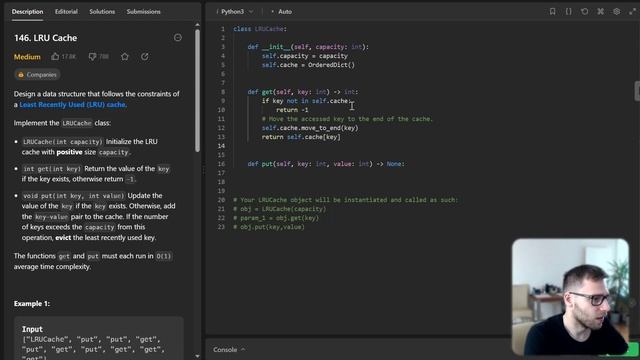Click the '# obj.put(key,value)' comment line
640x360 pixels.
269,227
